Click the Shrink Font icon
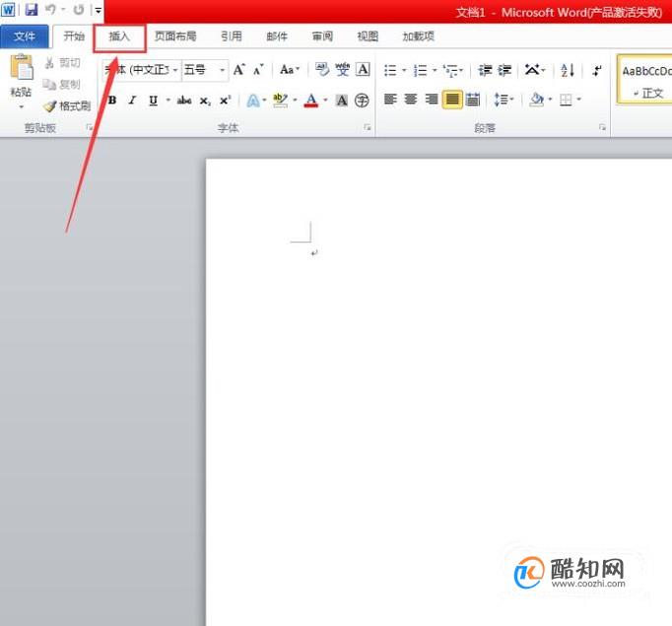 click(x=258, y=69)
